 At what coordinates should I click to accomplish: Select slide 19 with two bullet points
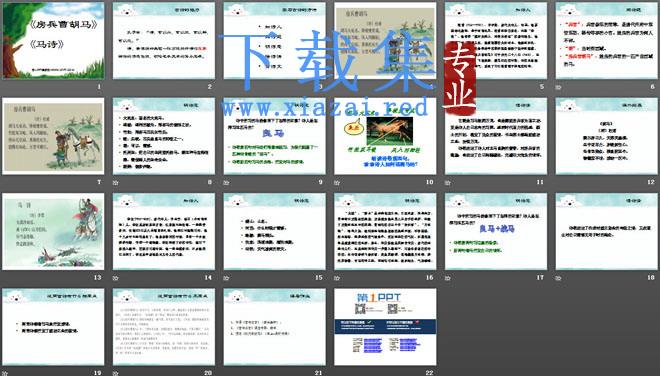tap(53, 327)
